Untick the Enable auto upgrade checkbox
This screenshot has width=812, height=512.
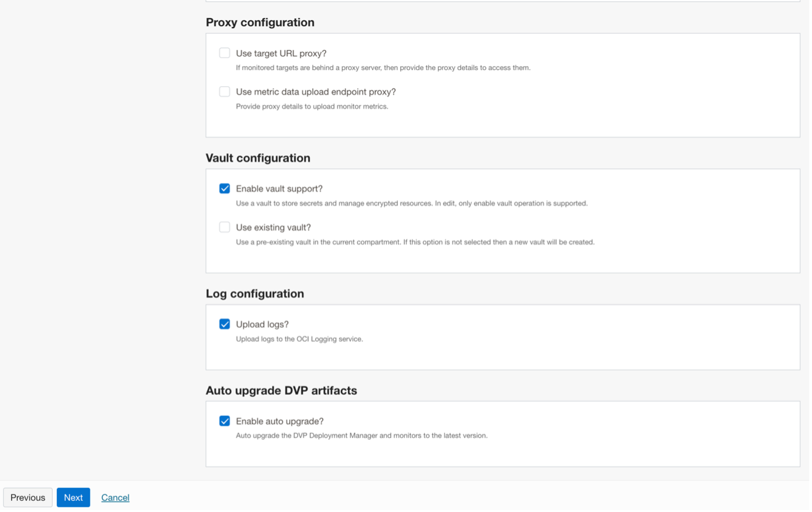[225, 421]
